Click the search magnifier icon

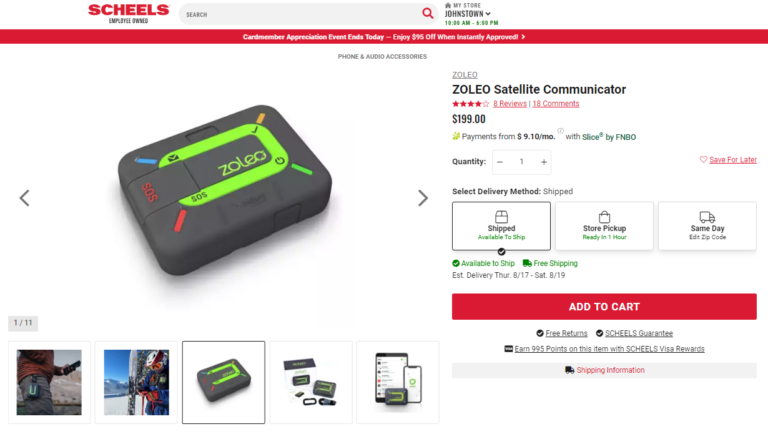[427, 14]
